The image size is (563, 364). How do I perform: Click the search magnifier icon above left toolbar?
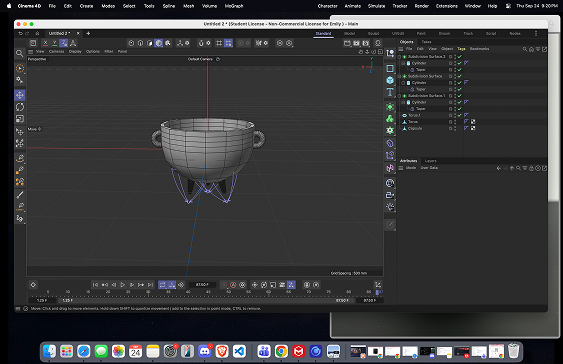(x=19, y=53)
